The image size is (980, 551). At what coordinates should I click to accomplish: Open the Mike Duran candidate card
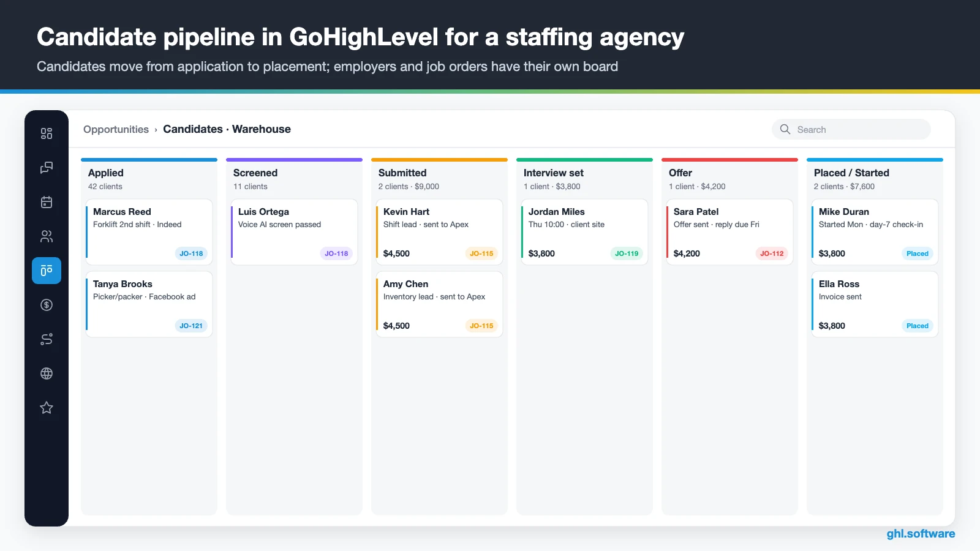click(875, 232)
